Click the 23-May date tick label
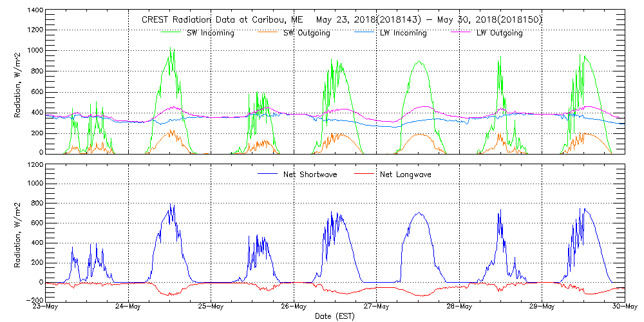This screenshot has height=322, width=644. click(x=46, y=307)
